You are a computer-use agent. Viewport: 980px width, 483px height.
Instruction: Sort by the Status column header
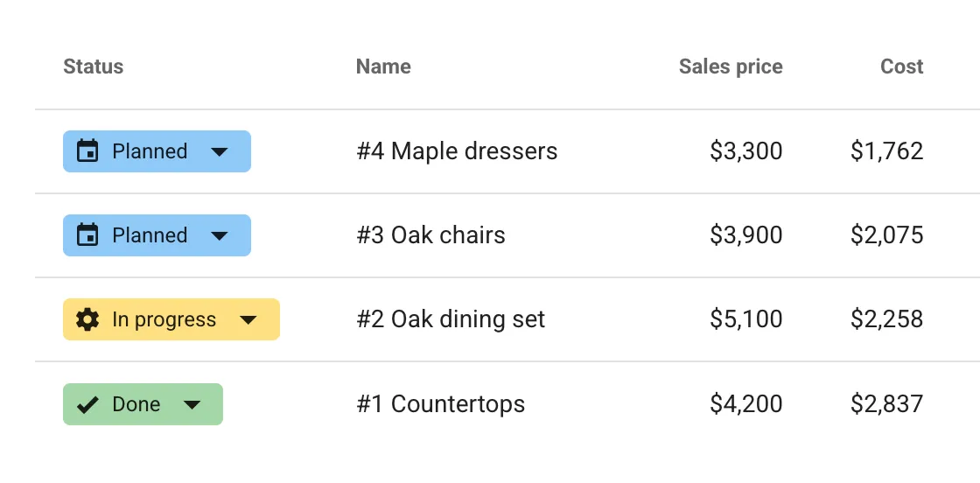(94, 66)
